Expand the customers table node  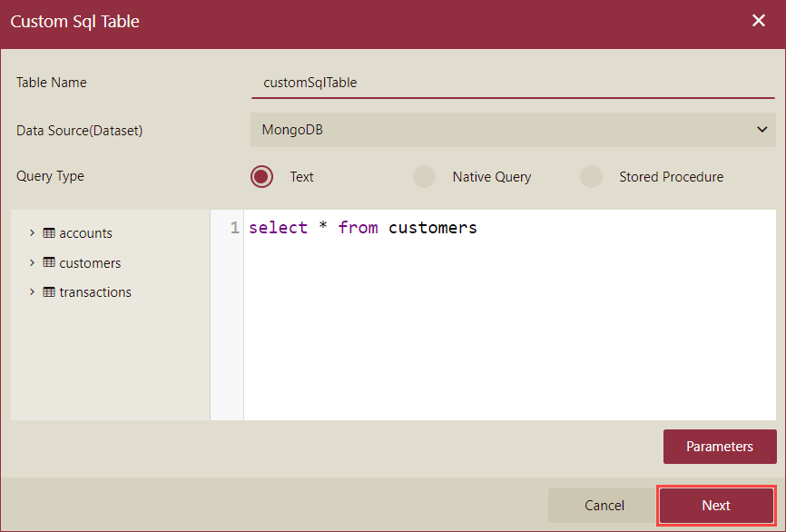[32, 263]
